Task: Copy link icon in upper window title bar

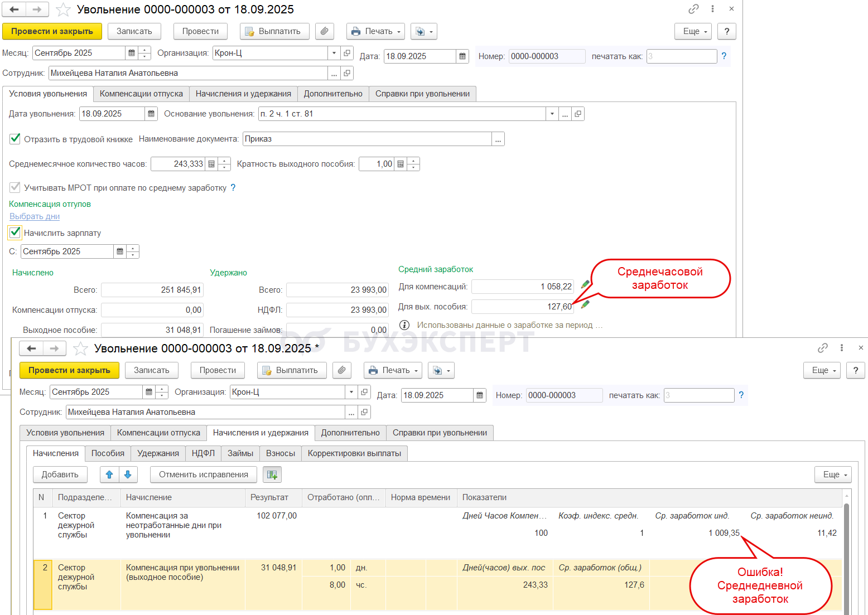Action: tap(693, 9)
